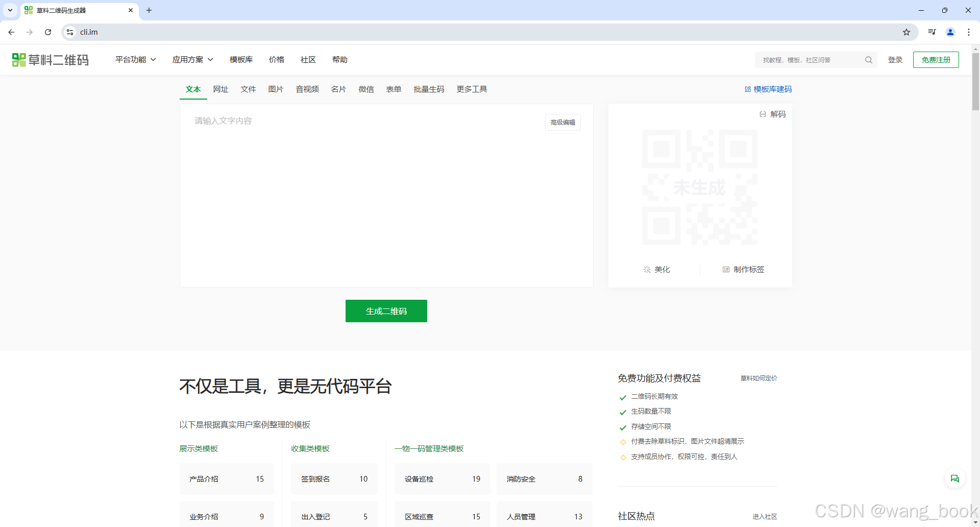Switch to the 文件 tab

pos(249,89)
